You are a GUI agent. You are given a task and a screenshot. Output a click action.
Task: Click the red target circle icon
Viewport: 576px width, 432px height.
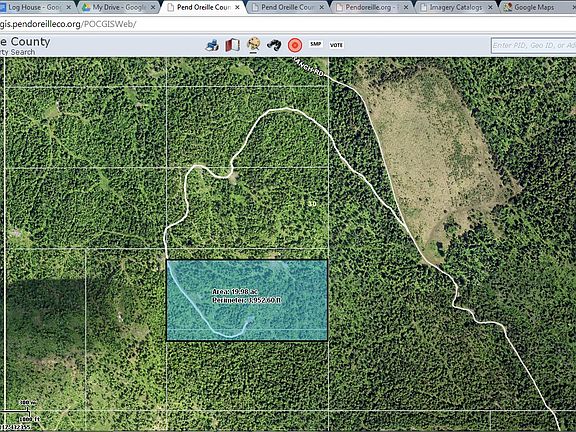click(295, 45)
